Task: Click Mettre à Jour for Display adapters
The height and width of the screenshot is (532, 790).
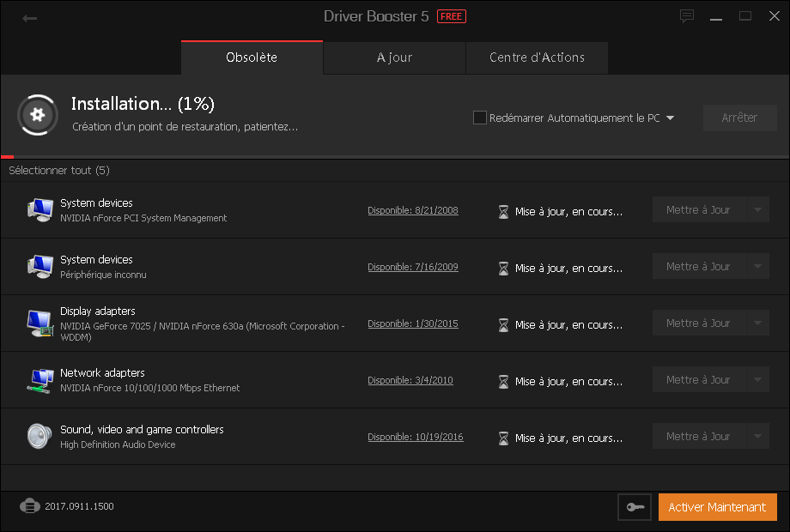Action: click(699, 323)
